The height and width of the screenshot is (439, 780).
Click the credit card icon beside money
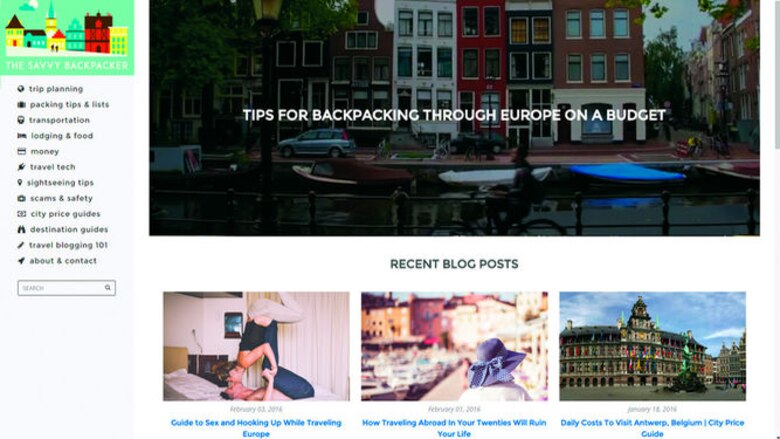click(x=21, y=151)
